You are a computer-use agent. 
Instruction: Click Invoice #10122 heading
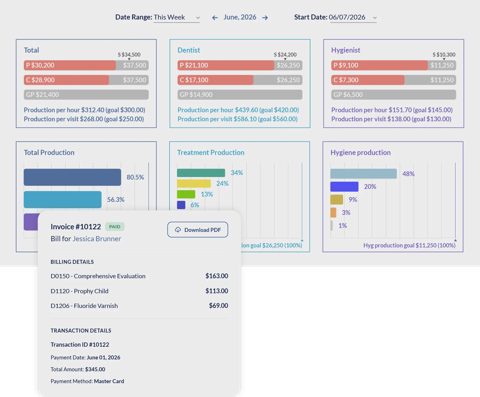coord(76,227)
